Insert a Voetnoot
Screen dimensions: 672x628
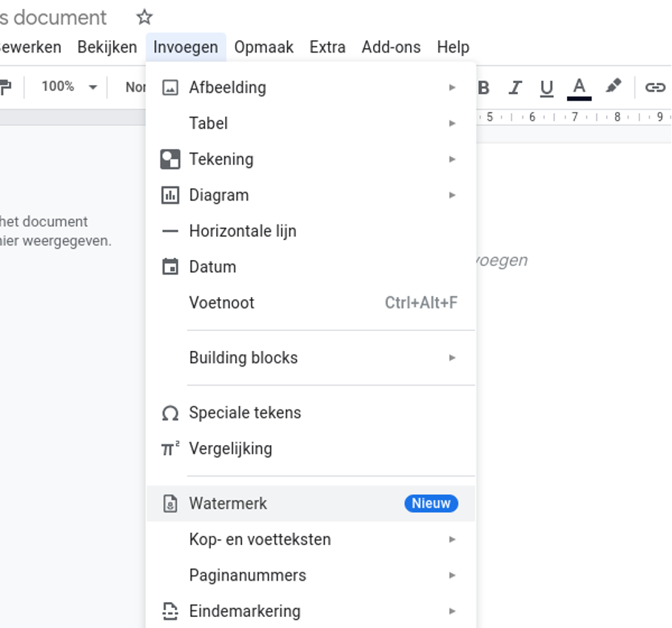[x=222, y=303]
